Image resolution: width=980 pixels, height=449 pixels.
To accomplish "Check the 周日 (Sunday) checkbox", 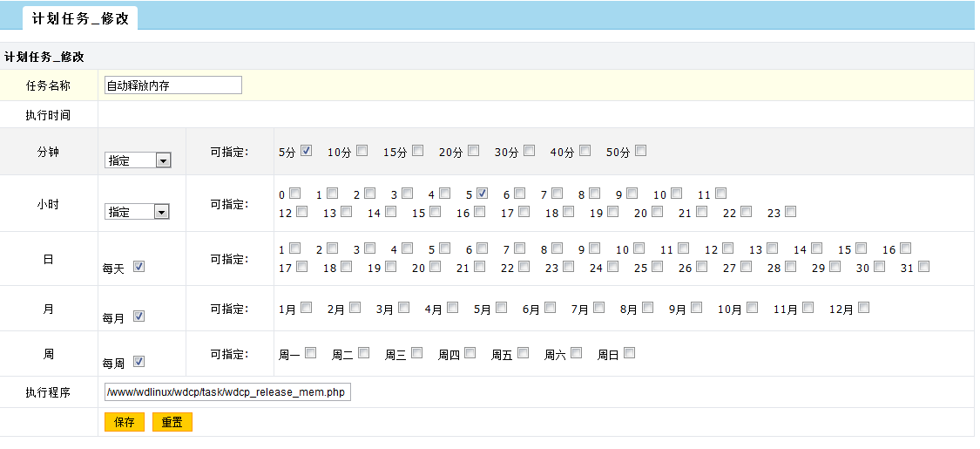I will pos(629,352).
